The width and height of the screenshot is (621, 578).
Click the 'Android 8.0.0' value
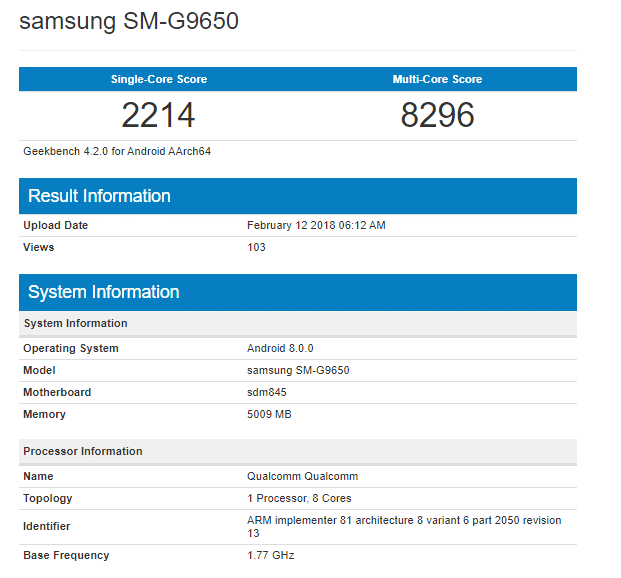tap(280, 349)
